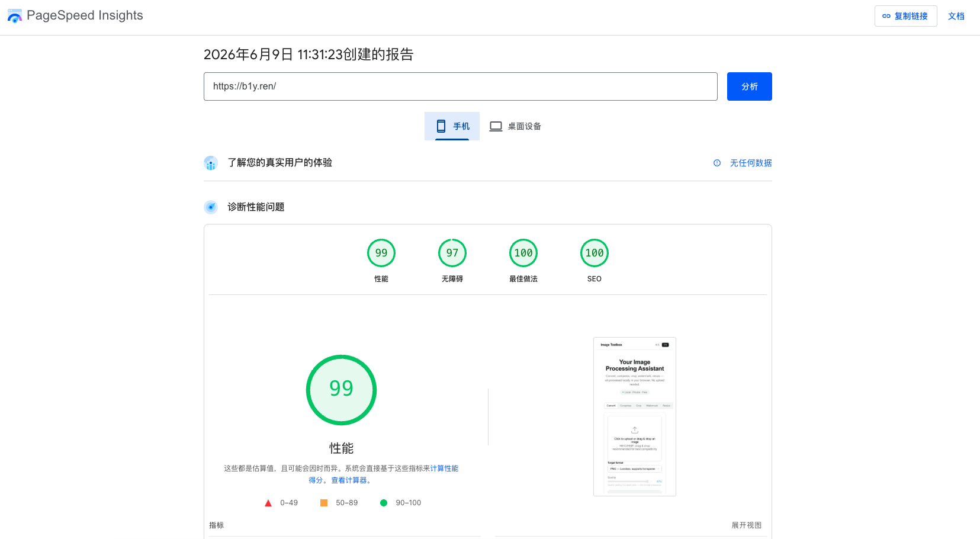
Task: Click the large 99 performance gauge
Action: coord(341,390)
